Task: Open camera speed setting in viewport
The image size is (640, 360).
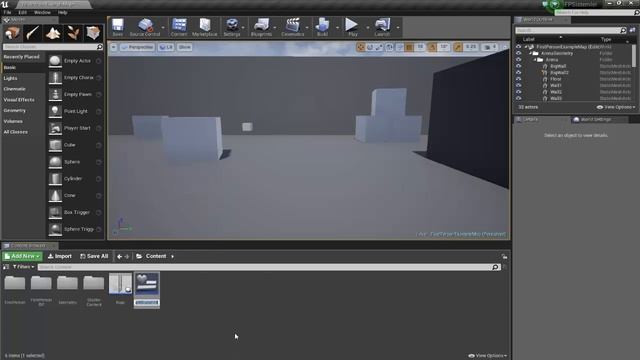Action: click(x=490, y=47)
